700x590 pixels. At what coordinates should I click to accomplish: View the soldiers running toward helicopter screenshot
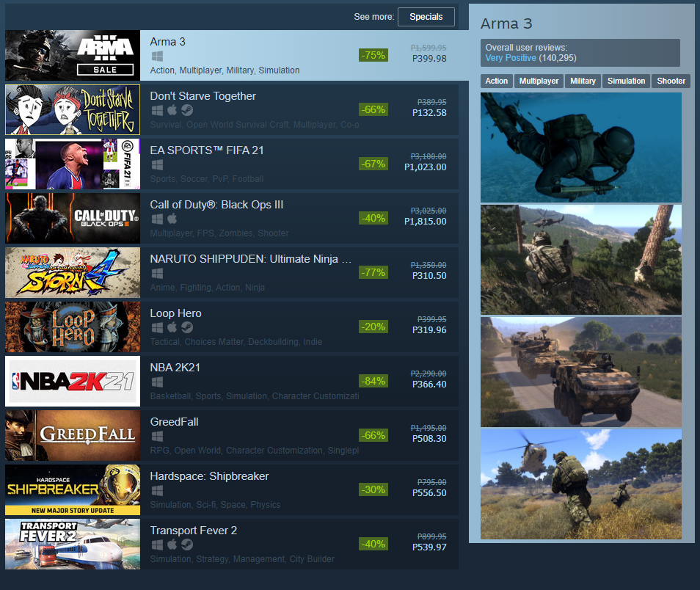tap(581, 484)
